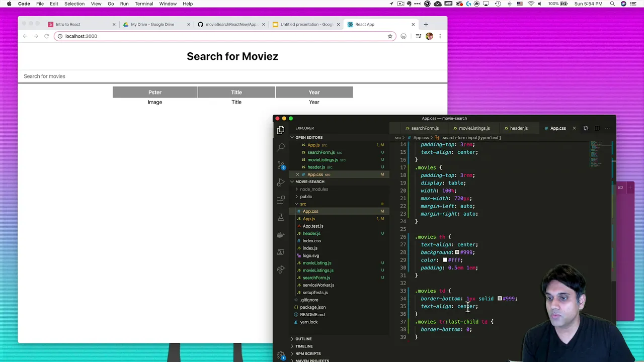
Task: Expand the public folder
Action: (x=306, y=197)
